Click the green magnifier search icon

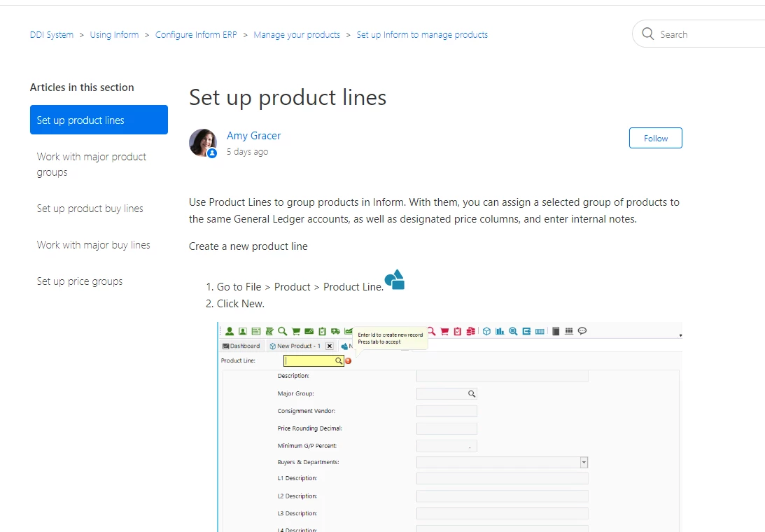(x=283, y=331)
